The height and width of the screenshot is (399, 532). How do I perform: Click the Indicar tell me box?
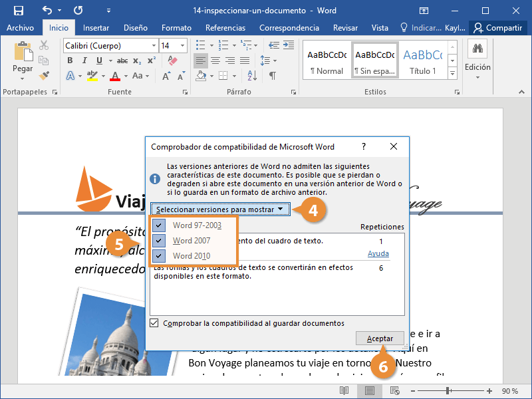pos(421,28)
